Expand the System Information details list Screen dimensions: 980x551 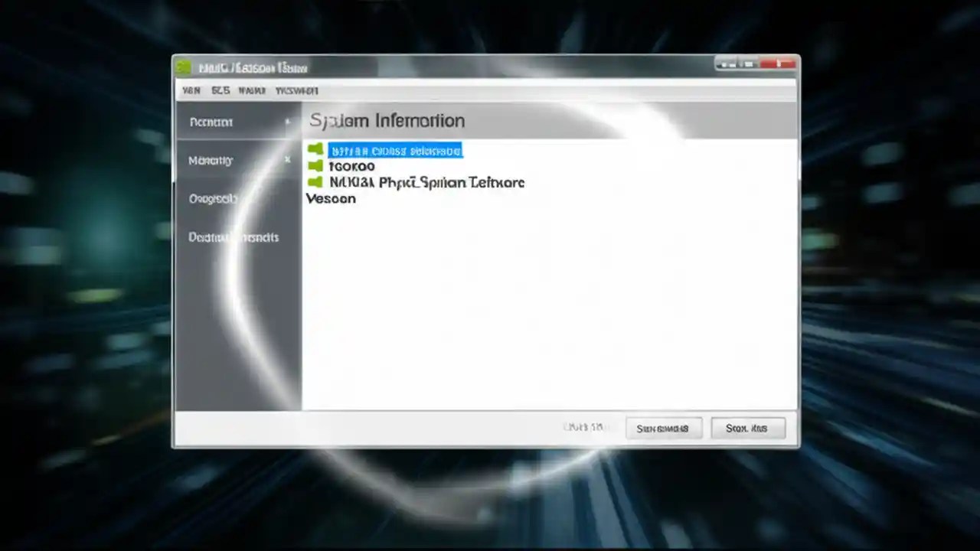[x=387, y=120]
